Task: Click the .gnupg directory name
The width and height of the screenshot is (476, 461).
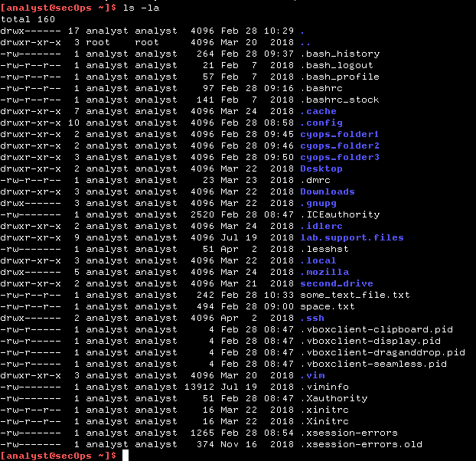Action: click(x=318, y=203)
